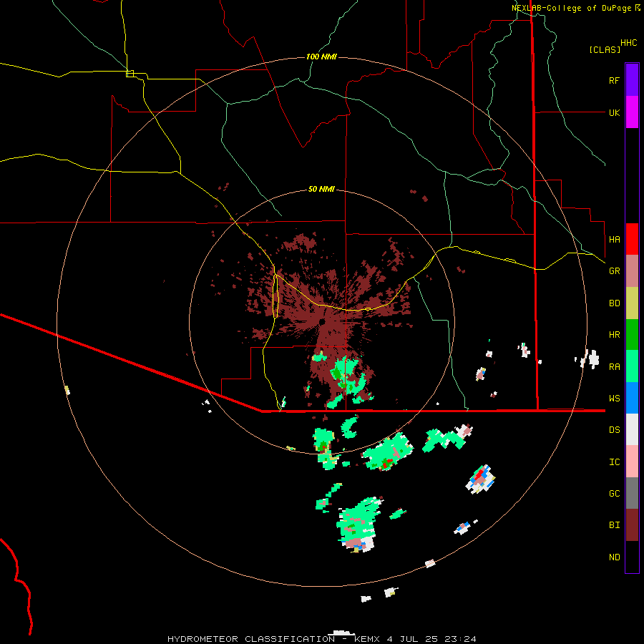Click the Hydrometeor Classification KEMX title text
This screenshot has width=644, height=644.
coord(321,639)
